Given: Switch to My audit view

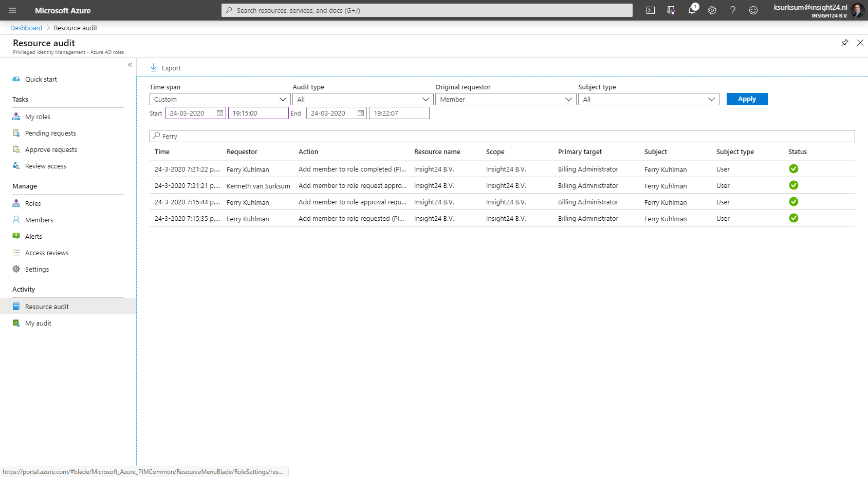Looking at the screenshot, I should [37, 323].
